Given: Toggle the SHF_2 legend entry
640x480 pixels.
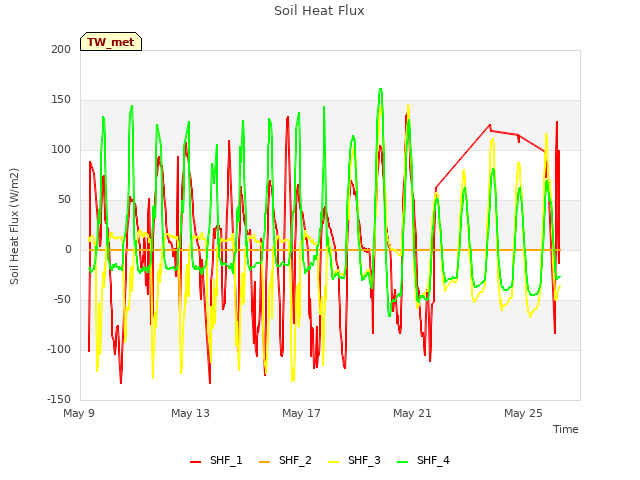Looking at the screenshot, I should click(x=285, y=460).
